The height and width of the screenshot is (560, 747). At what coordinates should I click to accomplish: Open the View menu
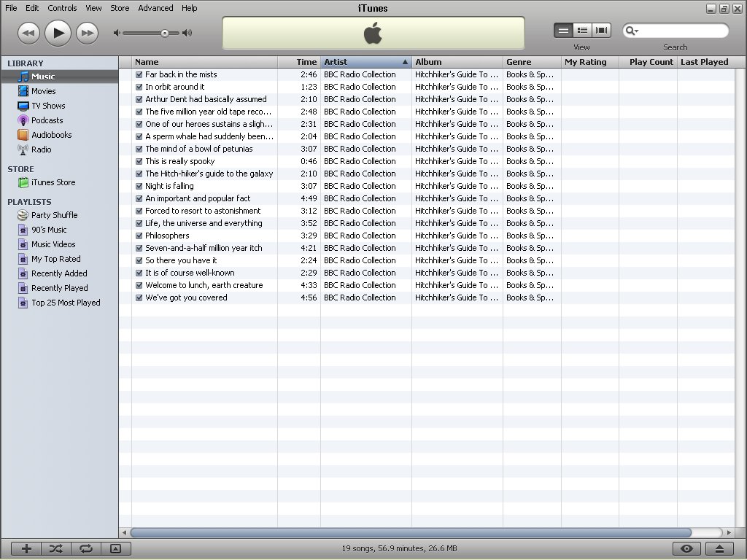pos(93,8)
